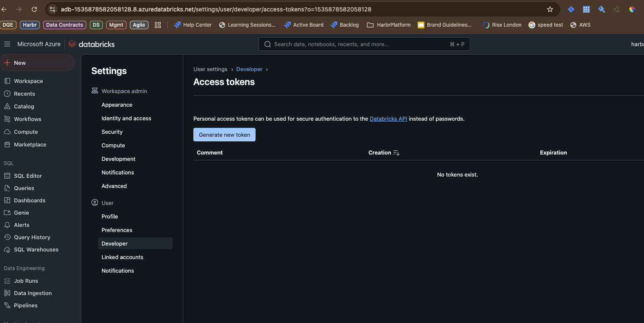Click the red plus New button

tap(7, 63)
